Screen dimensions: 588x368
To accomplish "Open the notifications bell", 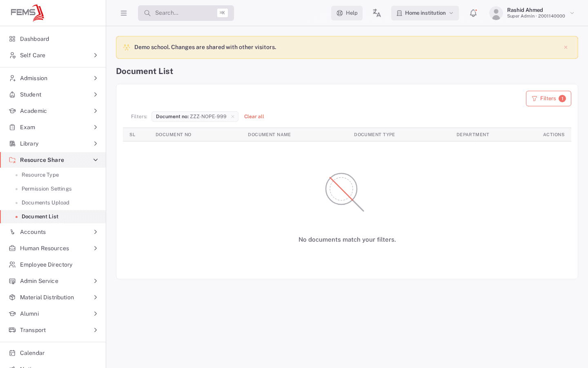I will coord(473,13).
